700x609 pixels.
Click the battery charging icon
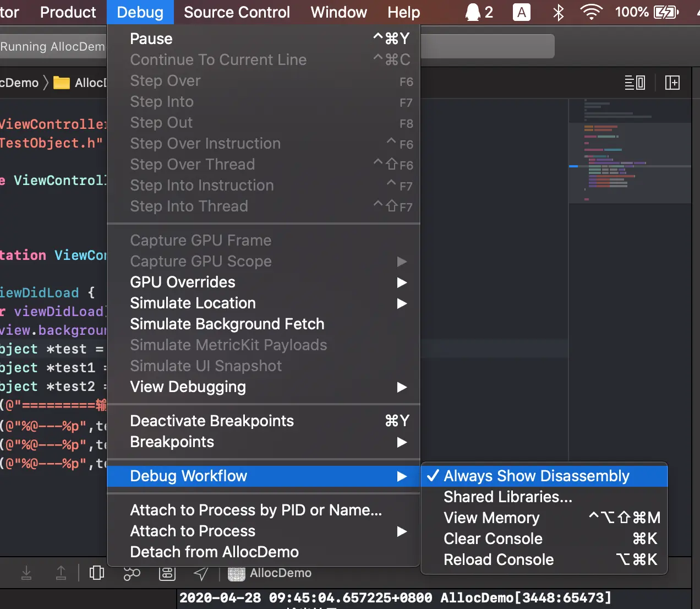(x=666, y=12)
